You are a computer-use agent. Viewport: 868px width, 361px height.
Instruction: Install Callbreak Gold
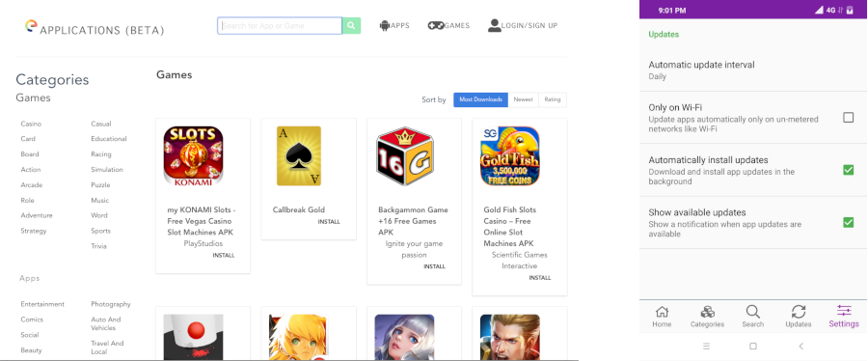pyautogui.click(x=329, y=221)
